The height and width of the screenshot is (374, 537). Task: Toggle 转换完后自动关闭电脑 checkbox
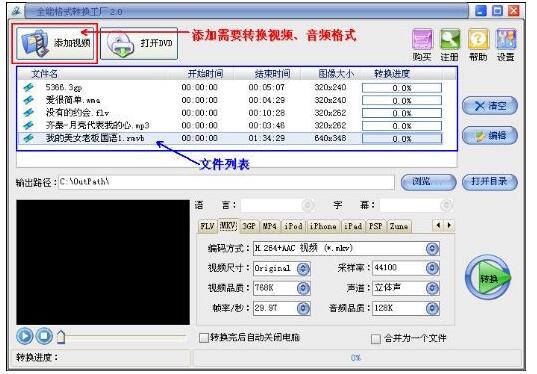[x=203, y=338]
